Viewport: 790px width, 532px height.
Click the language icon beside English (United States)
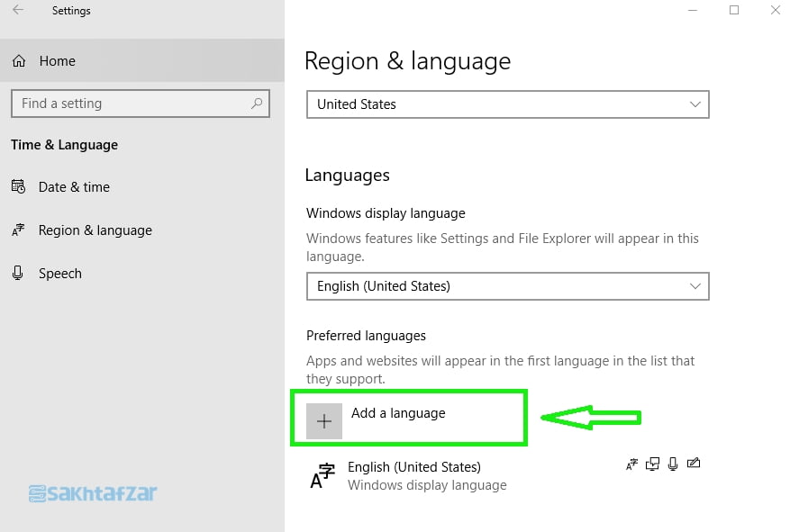click(x=322, y=475)
